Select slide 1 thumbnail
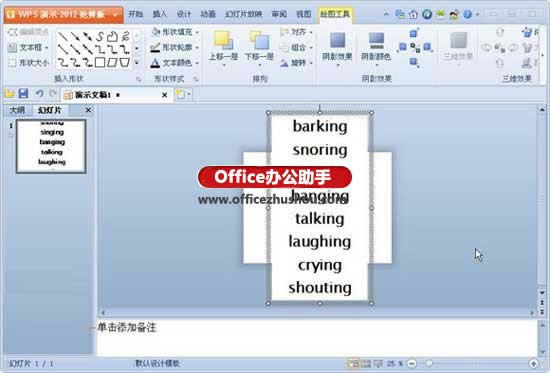 coord(51,146)
